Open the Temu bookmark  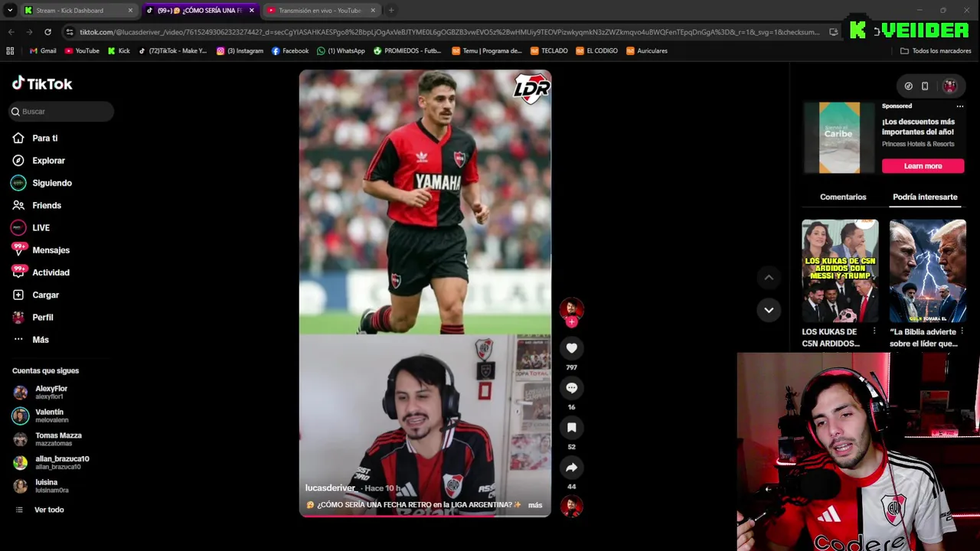pyautogui.click(x=487, y=51)
